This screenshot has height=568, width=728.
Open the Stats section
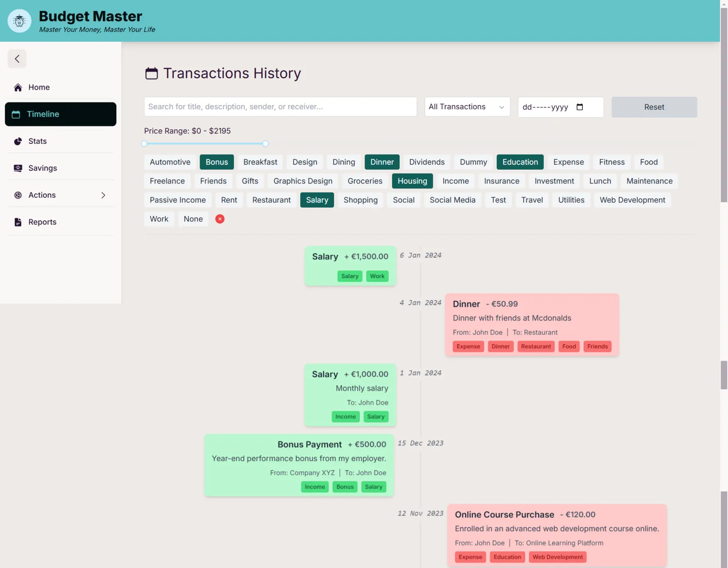(61, 141)
